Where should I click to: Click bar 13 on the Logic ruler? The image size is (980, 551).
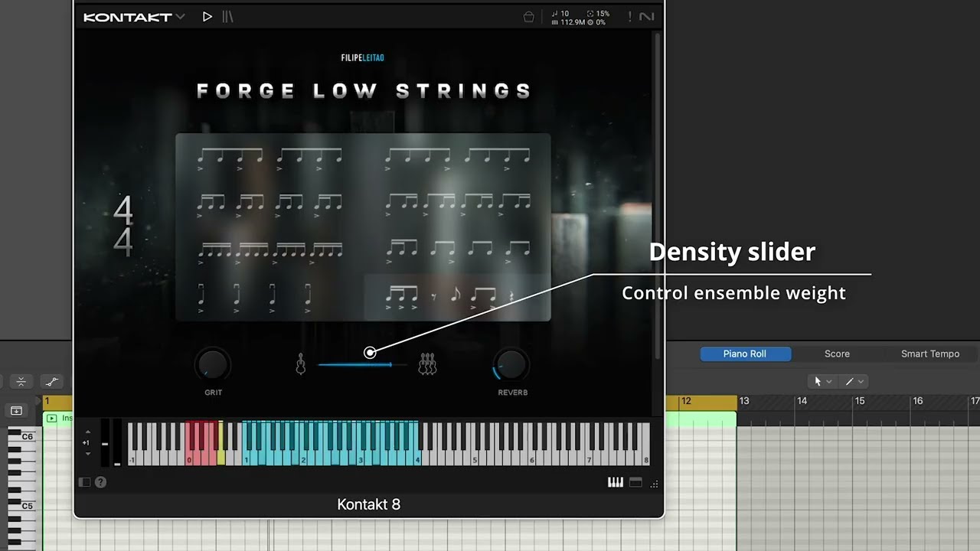coord(744,401)
